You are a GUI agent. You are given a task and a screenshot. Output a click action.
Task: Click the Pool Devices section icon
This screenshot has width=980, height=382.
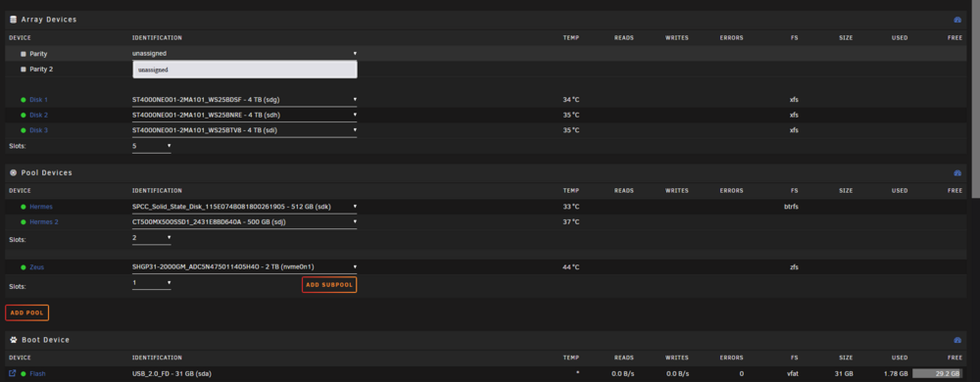click(13, 172)
